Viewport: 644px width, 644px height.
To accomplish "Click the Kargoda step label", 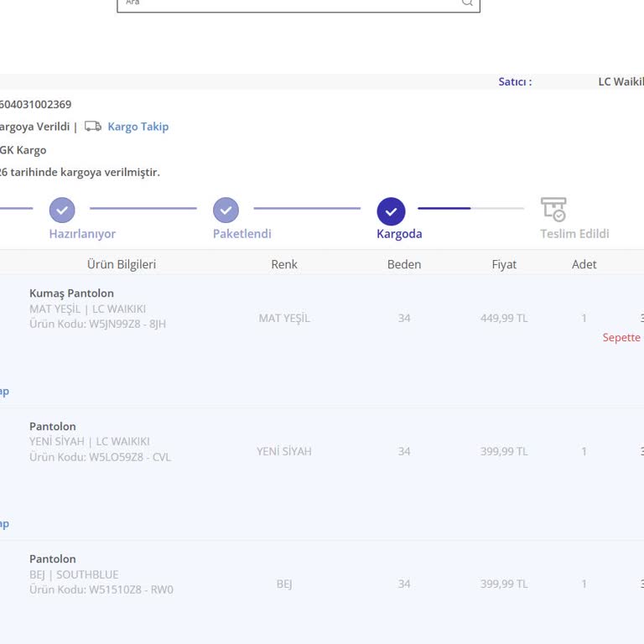I will click(399, 234).
